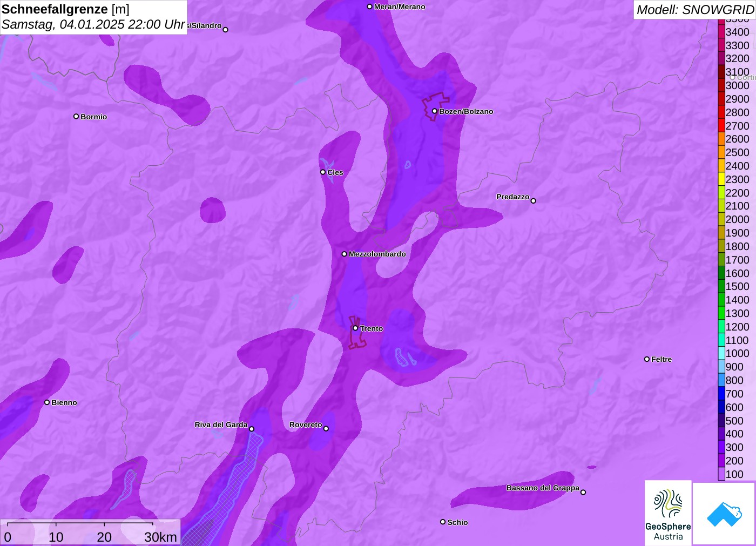Click the '10' scale bar label
Screen dimensions: 756x546
pyautogui.click(x=56, y=537)
